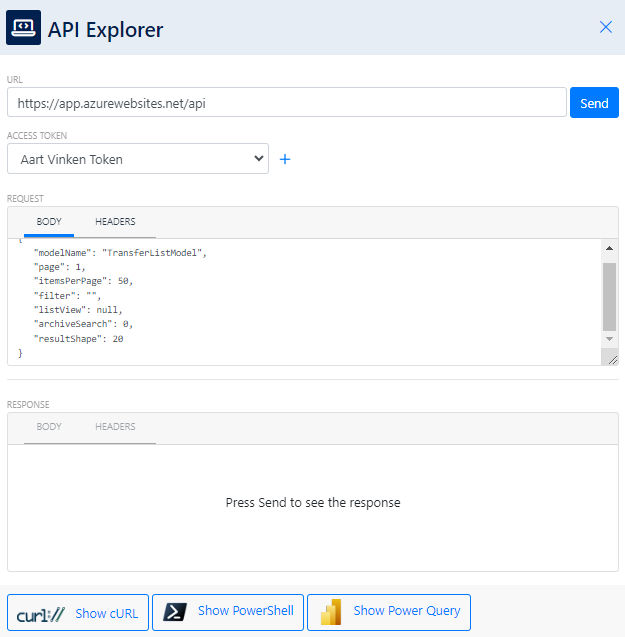Click the "filter" line in request body
This screenshot has width=625, height=637.
click(67, 296)
